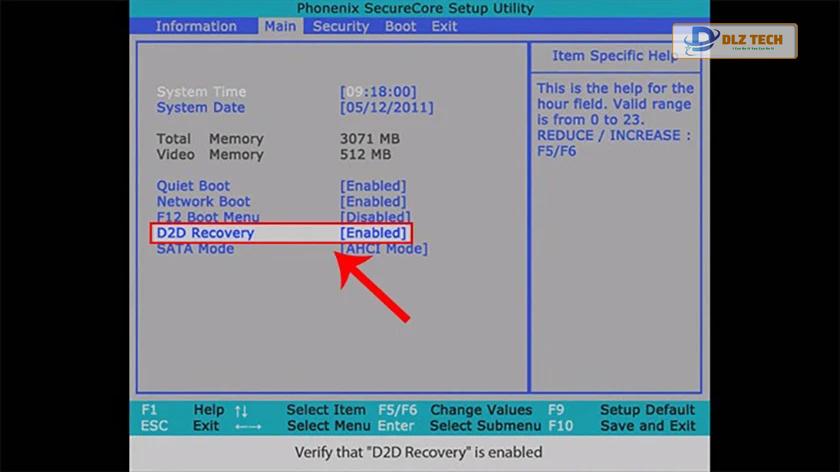Select the System Time setting label

(201, 92)
